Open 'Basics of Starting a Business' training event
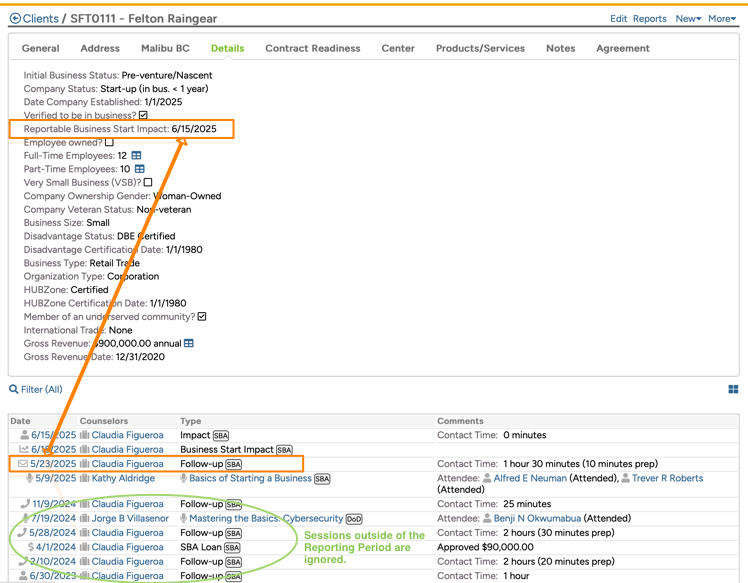748x583 pixels. (250, 478)
